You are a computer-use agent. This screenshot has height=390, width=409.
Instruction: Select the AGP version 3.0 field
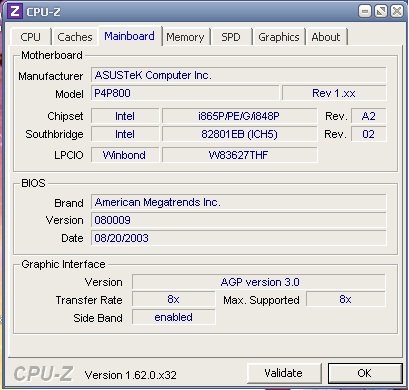pyautogui.click(x=259, y=282)
